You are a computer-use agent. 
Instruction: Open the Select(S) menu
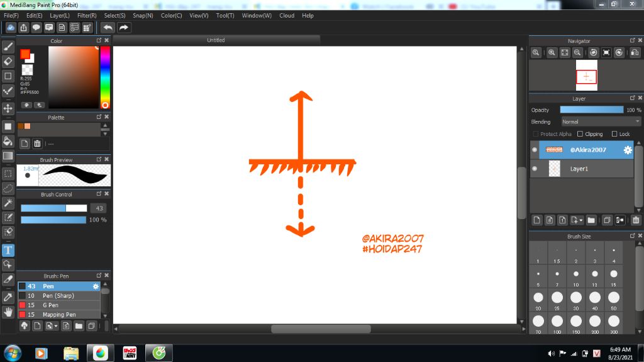point(114,15)
